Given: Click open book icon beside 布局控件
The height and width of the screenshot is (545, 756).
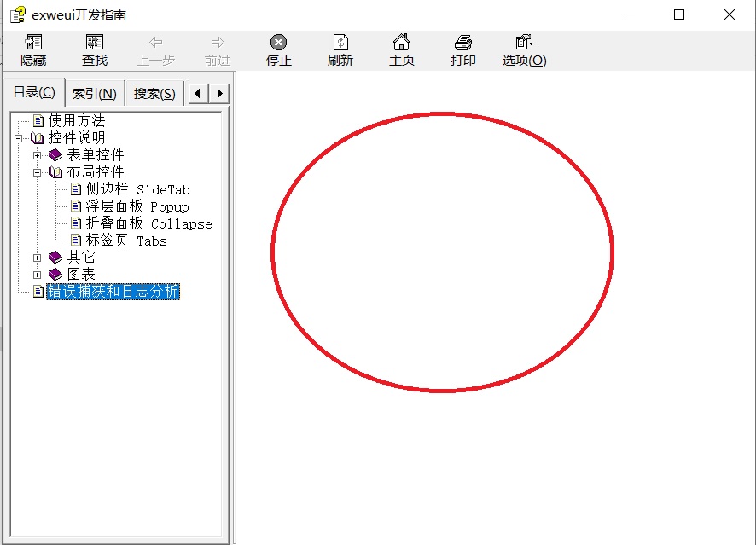Looking at the screenshot, I should 56,172.
